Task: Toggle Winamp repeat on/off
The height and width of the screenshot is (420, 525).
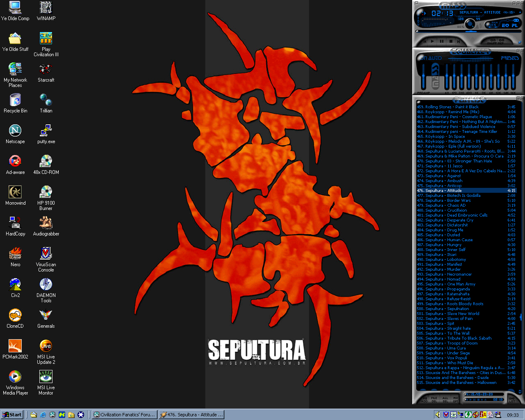Action: (x=501, y=42)
